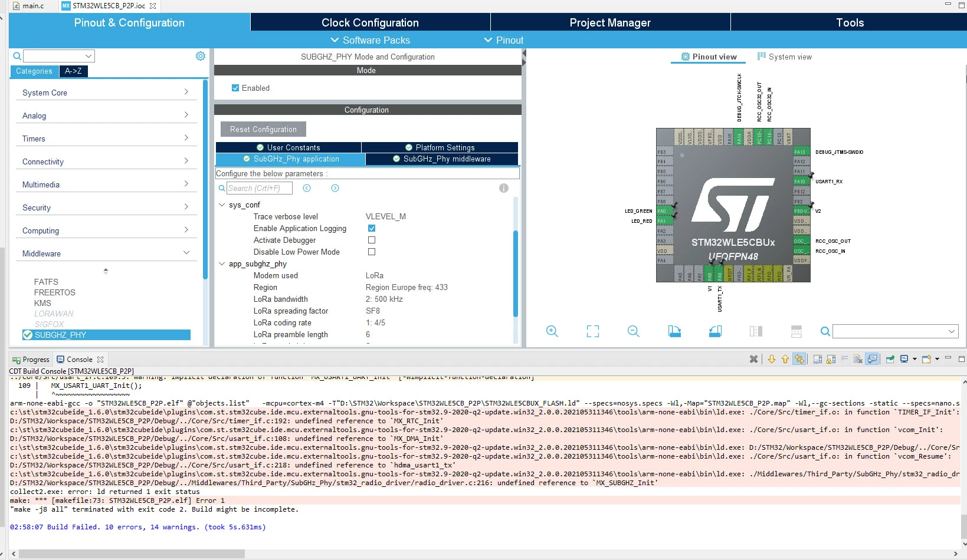Open the category search dropdown
The height and width of the screenshot is (560, 967).
(x=88, y=56)
